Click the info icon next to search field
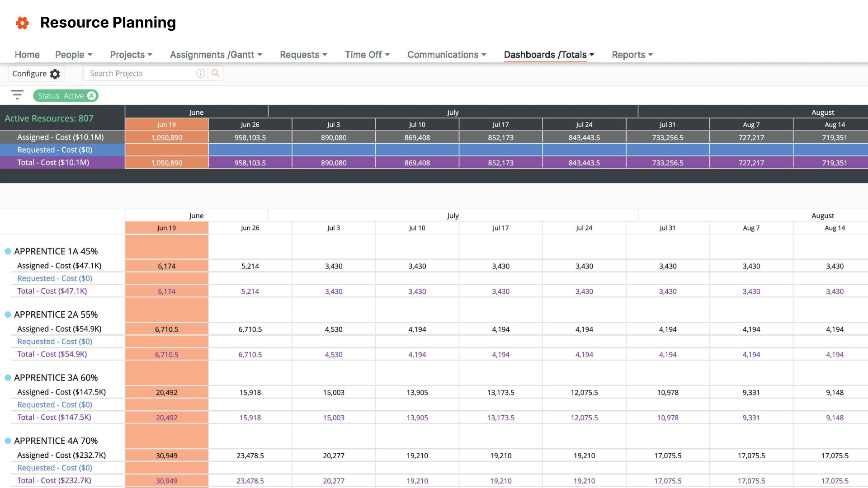The width and height of the screenshot is (868, 488). [x=201, y=73]
